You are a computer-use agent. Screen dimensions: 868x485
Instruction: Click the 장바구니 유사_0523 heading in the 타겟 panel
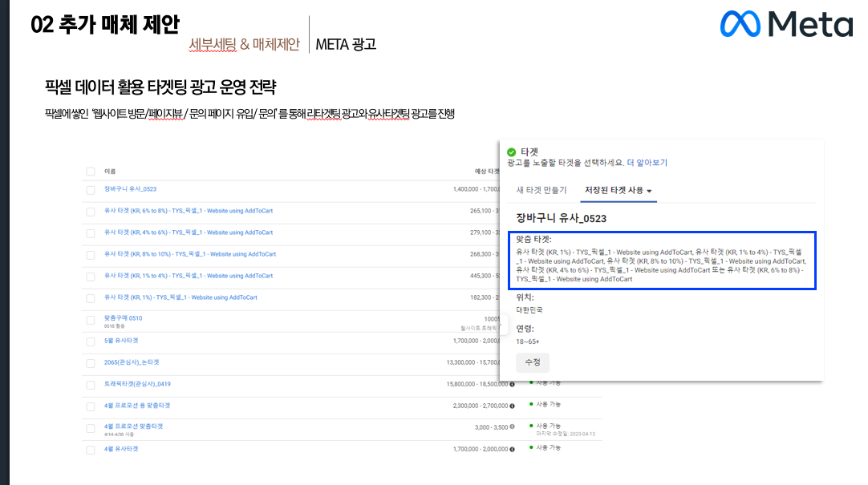[x=562, y=218]
